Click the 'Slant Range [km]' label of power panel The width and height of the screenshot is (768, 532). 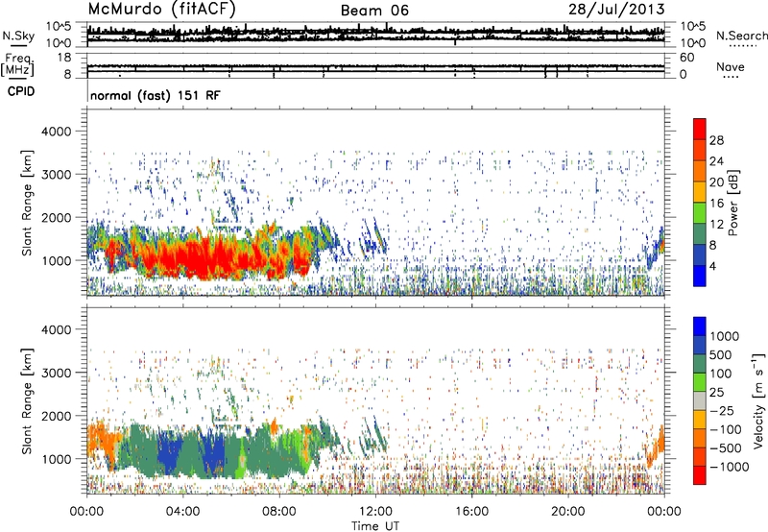(x=27, y=203)
